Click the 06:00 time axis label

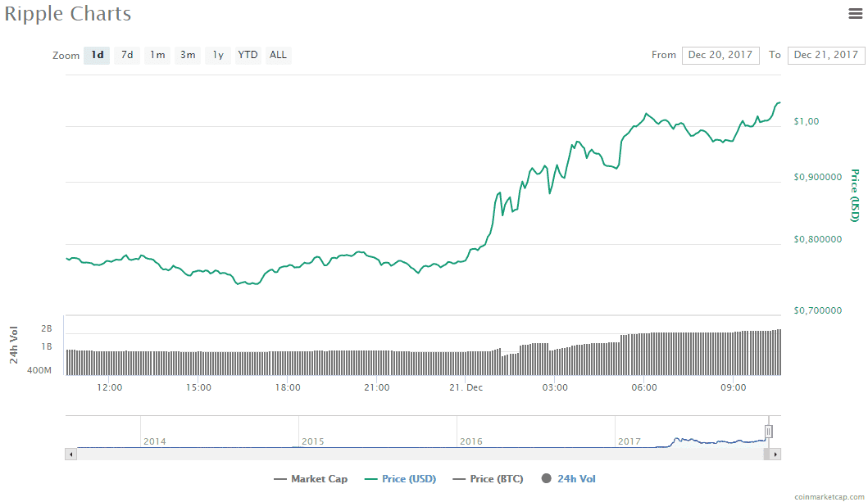coord(644,387)
